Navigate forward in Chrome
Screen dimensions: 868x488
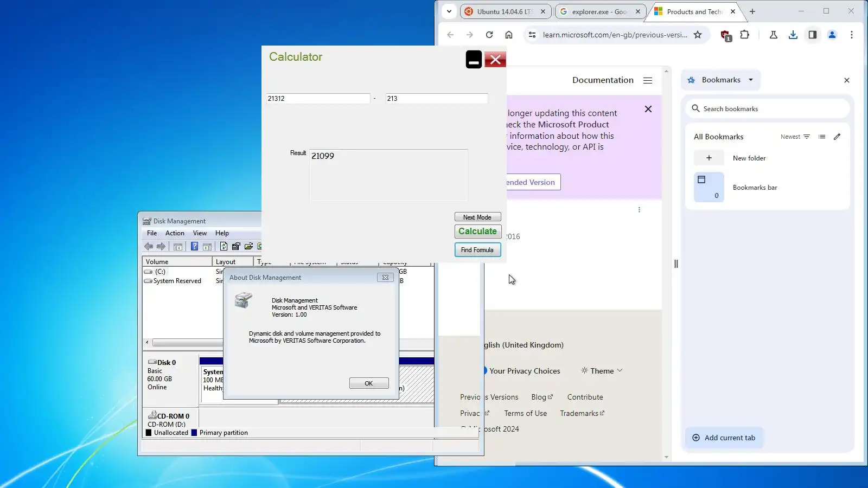pos(470,35)
